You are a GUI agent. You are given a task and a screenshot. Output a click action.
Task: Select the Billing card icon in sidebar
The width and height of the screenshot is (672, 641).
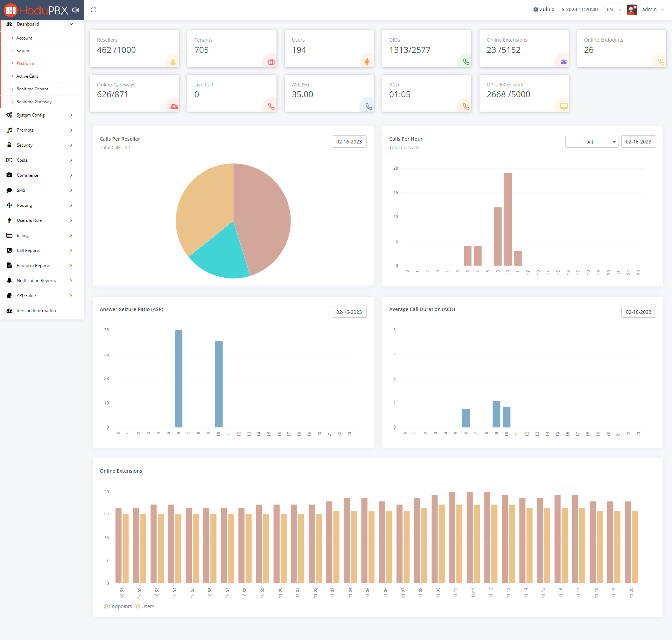point(9,235)
